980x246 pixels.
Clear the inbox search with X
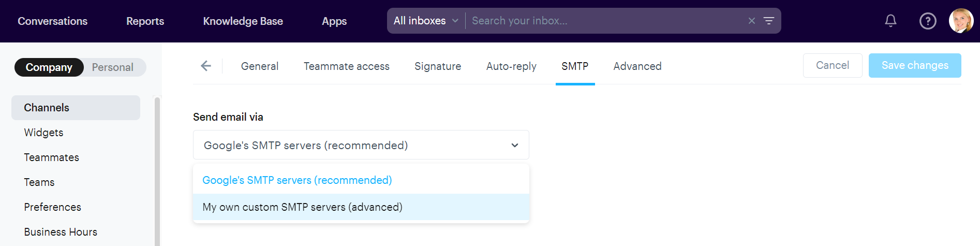752,21
